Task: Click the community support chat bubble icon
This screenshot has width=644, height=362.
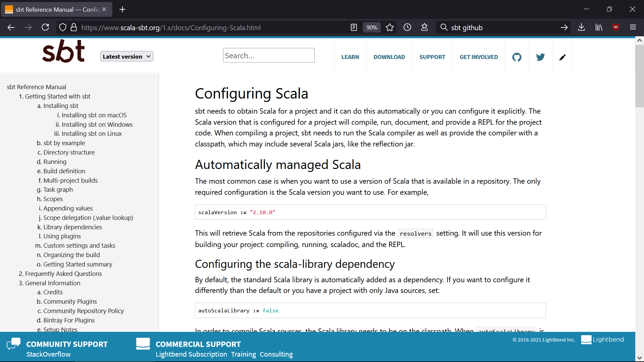Action: (14, 344)
